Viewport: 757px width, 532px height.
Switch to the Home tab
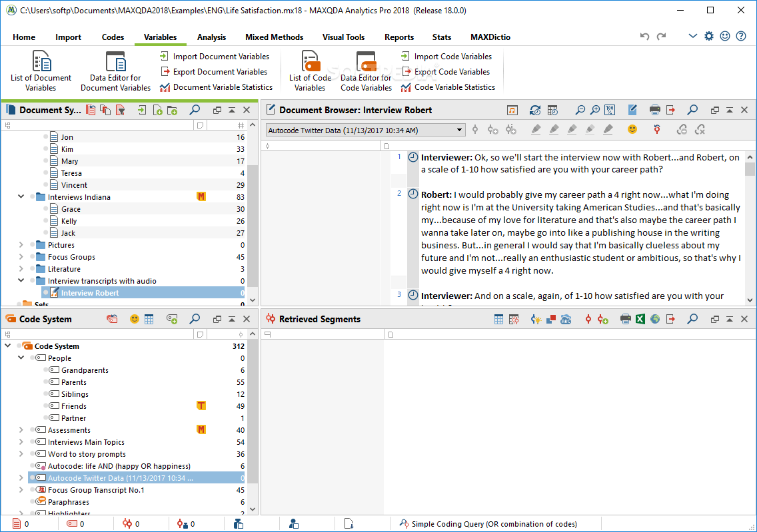(x=24, y=37)
